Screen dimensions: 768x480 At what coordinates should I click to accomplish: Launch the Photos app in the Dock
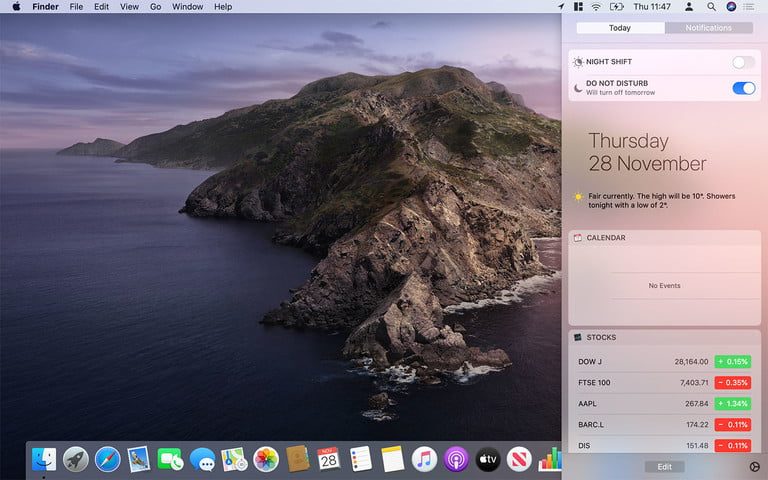(x=265, y=459)
